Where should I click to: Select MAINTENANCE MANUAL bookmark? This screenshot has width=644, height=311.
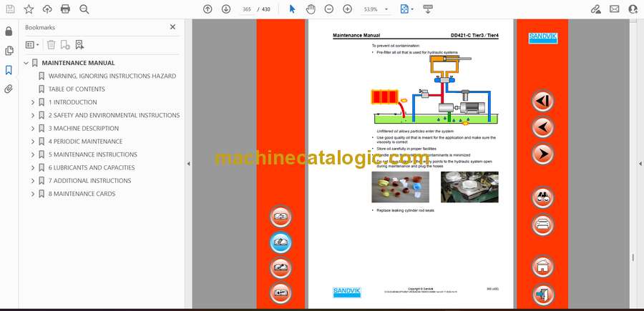tap(78, 63)
